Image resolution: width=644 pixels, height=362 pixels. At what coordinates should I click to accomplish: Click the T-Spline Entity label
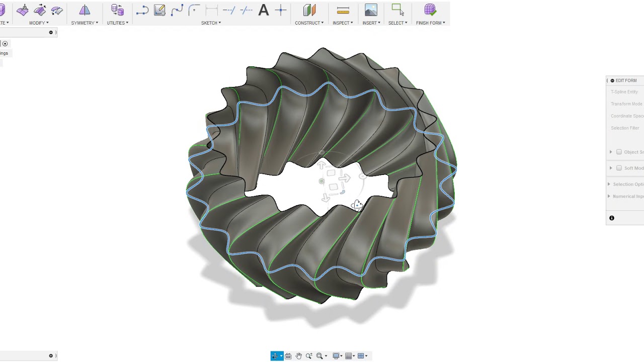pos(624,92)
